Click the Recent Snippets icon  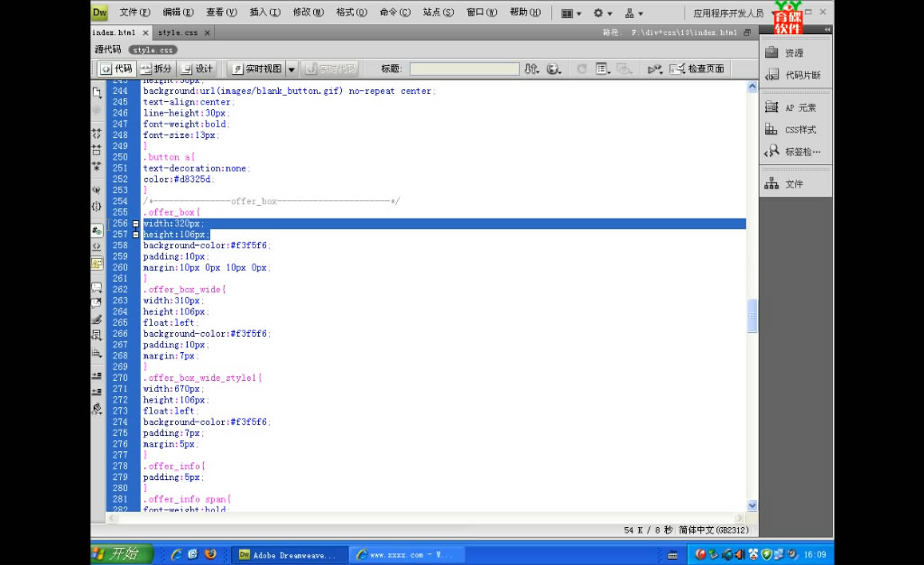click(97, 336)
